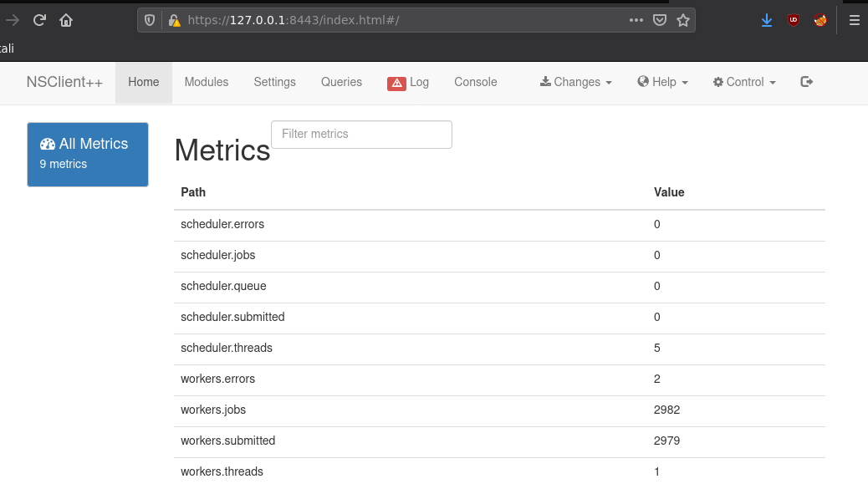Switch to the Modules tab
The width and height of the screenshot is (868, 484).
(x=207, y=82)
